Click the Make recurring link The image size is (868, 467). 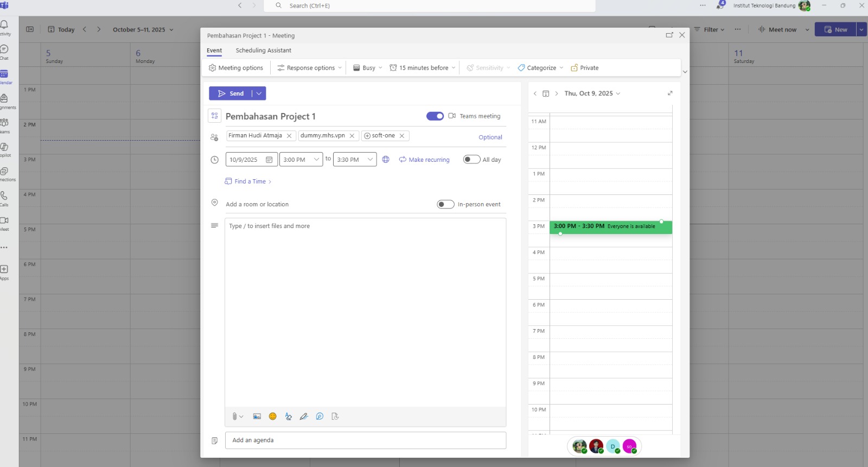tap(429, 160)
